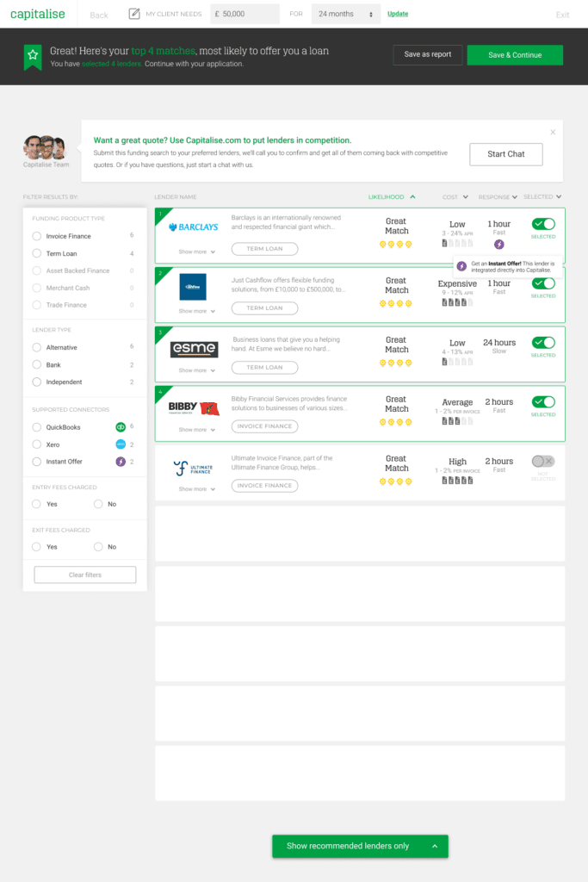Click Show recommended lenders only button
This screenshot has width=588, height=882.
[360, 846]
